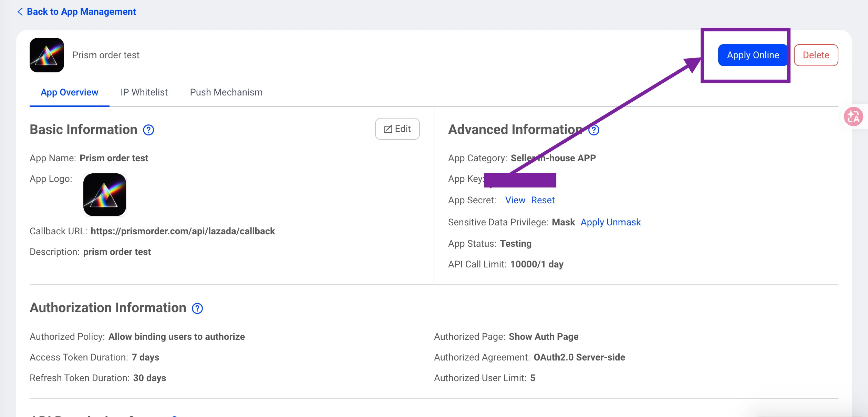Click App Status value Testing
868x417 pixels.
coord(516,244)
